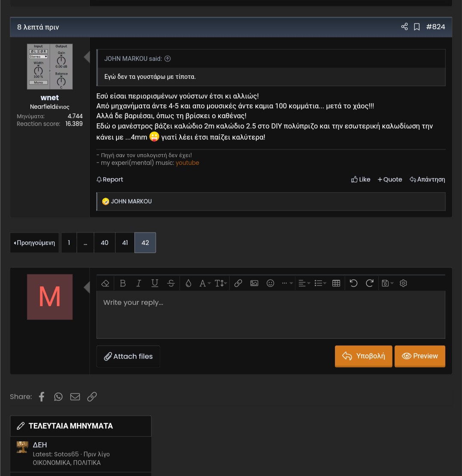This screenshot has width=462, height=476.
Task: Open the page jump ellipsis
Action: pyautogui.click(x=85, y=243)
